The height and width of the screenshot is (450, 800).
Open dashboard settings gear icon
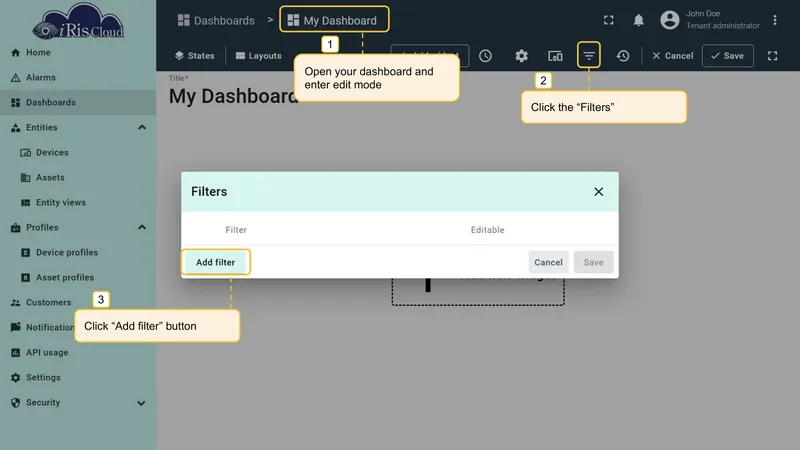pyautogui.click(x=521, y=56)
